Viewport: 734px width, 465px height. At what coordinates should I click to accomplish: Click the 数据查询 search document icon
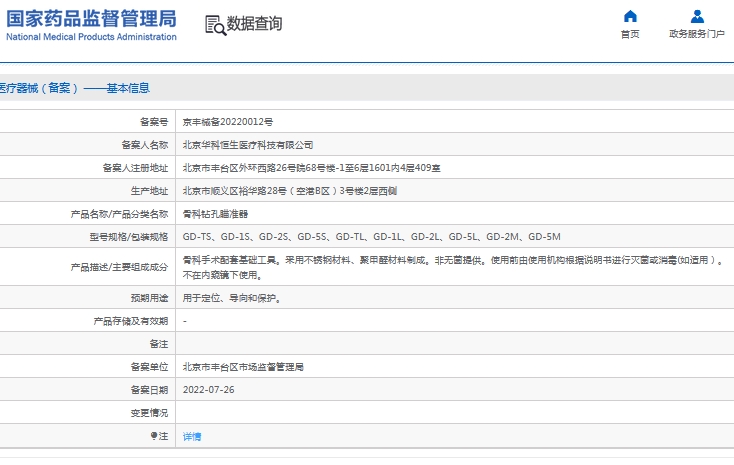(x=215, y=25)
